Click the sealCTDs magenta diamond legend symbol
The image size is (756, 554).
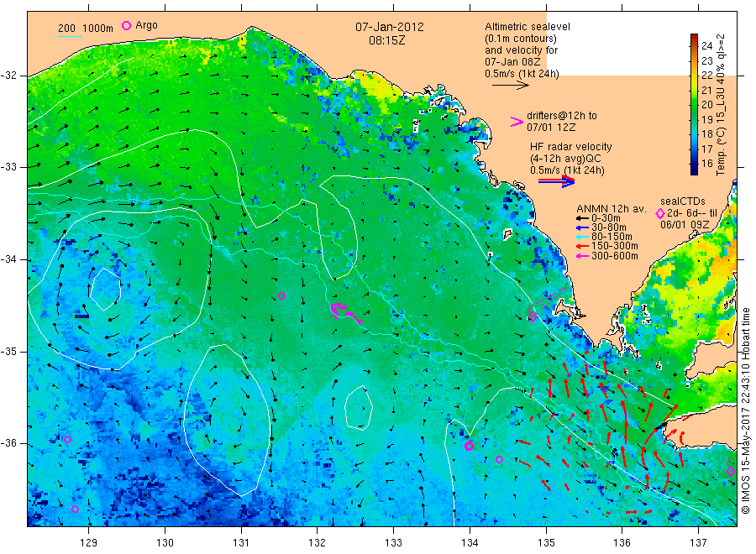[x=660, y=213]
